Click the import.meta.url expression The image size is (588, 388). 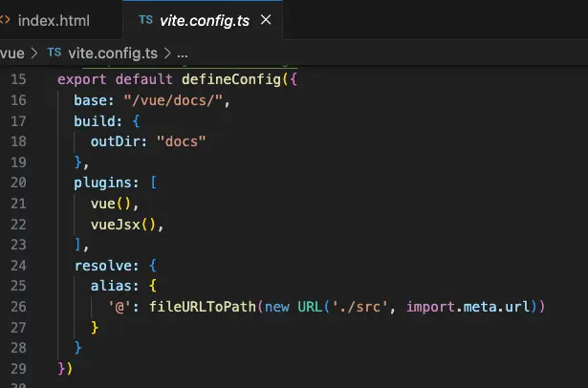click(x=472, y=306)
